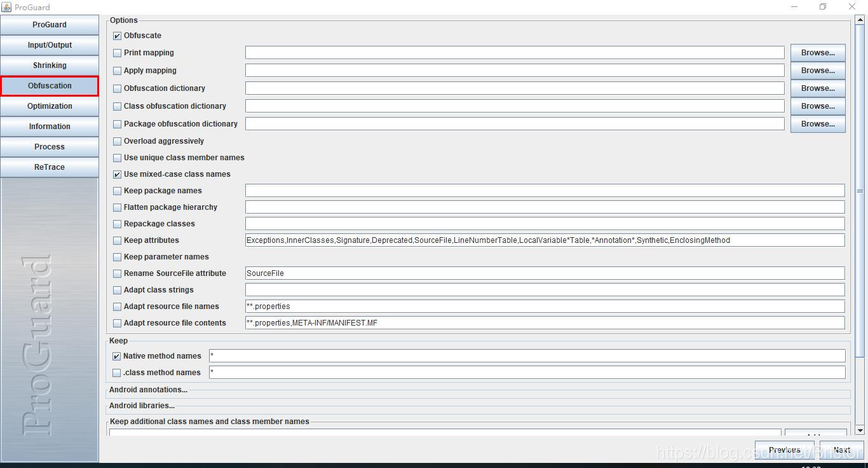The image size is (868, 468).
Task: Enable Rename SourceFile attribute checkbox
Action: coord(117,274)
